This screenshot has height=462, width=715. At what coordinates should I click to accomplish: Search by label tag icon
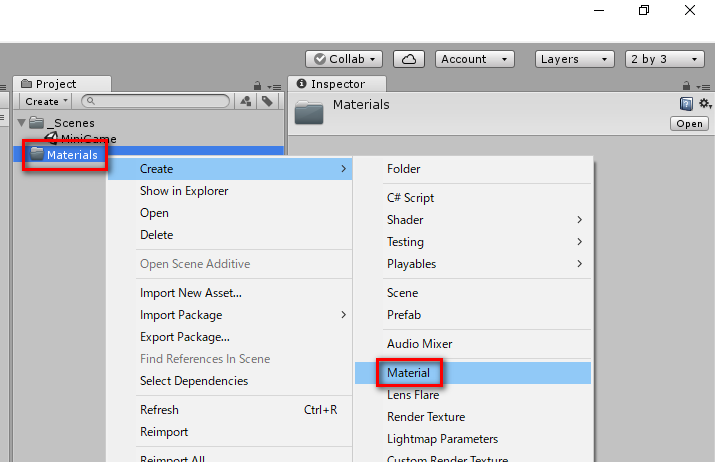click(267, 101)
